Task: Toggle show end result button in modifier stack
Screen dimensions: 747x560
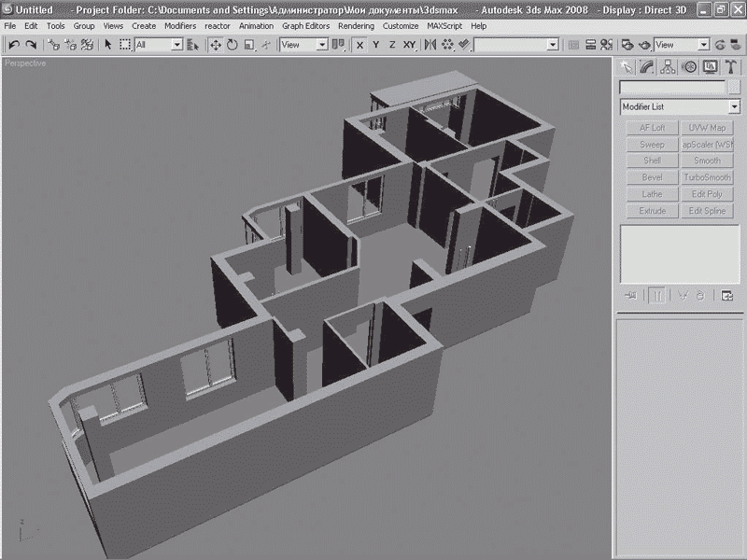Action: coord(657,296)
